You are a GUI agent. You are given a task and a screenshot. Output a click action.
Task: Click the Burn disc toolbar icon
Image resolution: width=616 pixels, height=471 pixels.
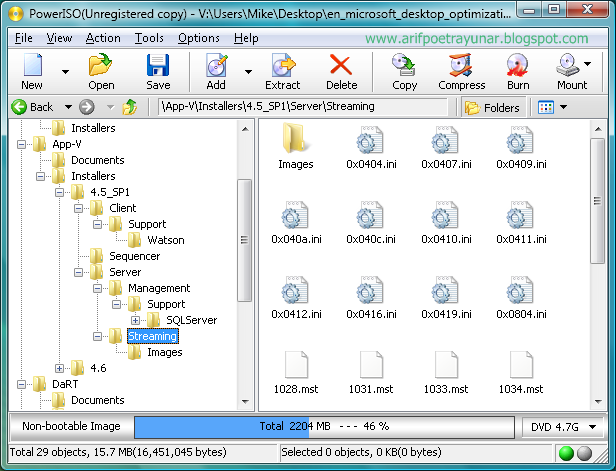(x=517, y=65)
